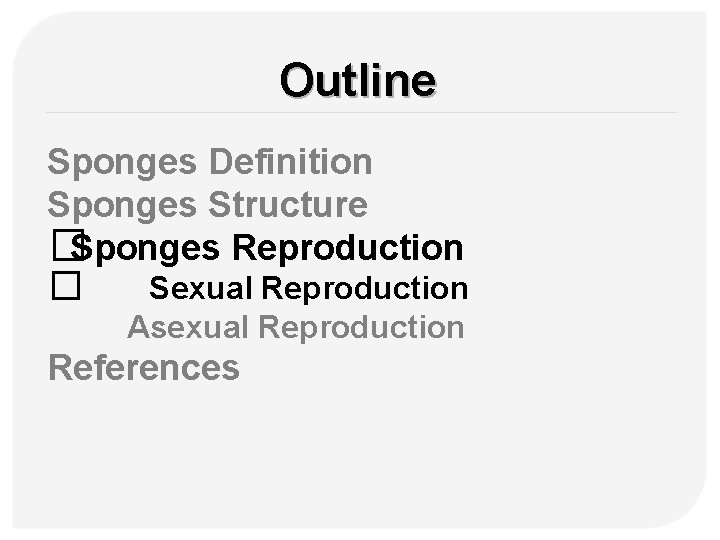720x540 pixels.
Task: Click Reproduction in the Asexual Reproduction line
Action: click(x=362, y=327)
